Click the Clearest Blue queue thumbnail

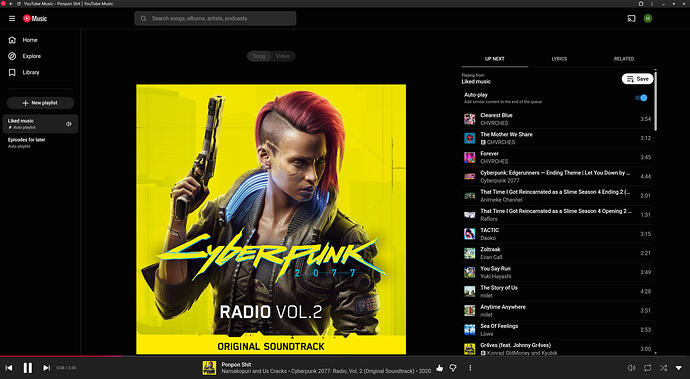[470, 119]
